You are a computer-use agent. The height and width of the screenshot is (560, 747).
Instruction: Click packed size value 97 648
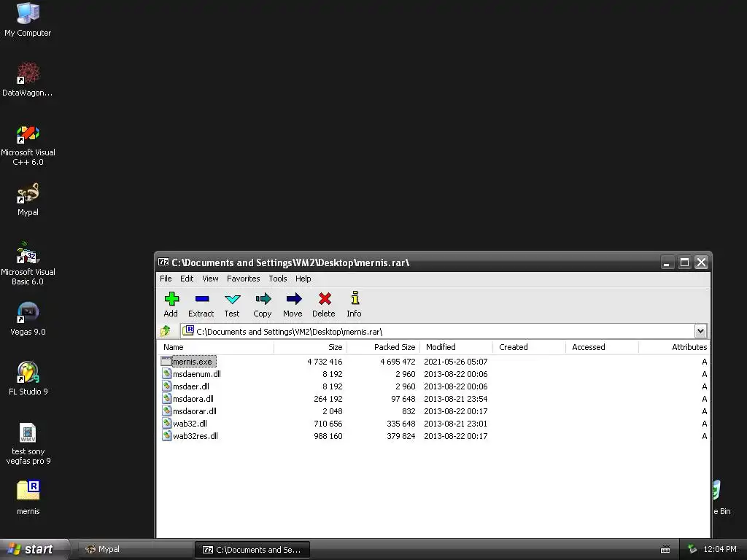pyautogui.click(x=403, y=399)
